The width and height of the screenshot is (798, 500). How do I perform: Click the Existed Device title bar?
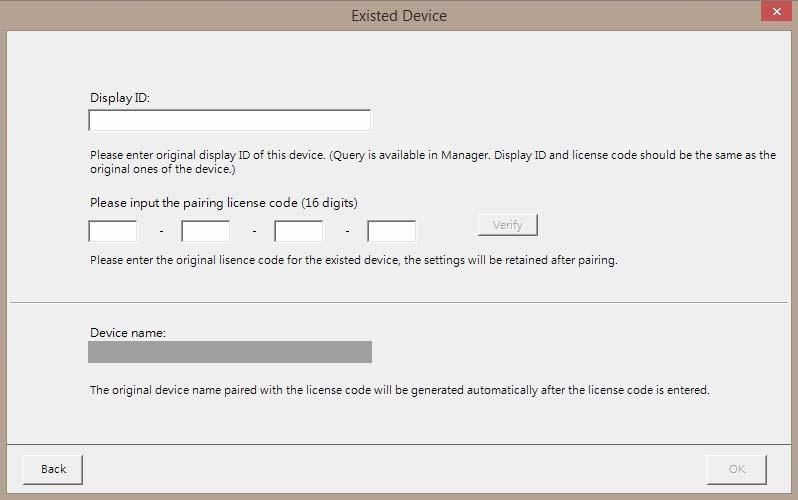[399, 16]
